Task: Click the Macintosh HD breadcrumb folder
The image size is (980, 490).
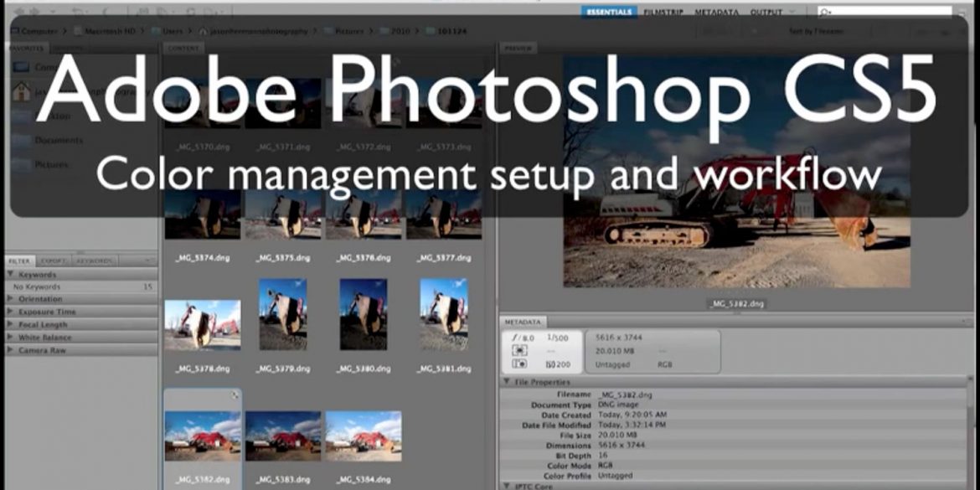Action: pos(105,31)
